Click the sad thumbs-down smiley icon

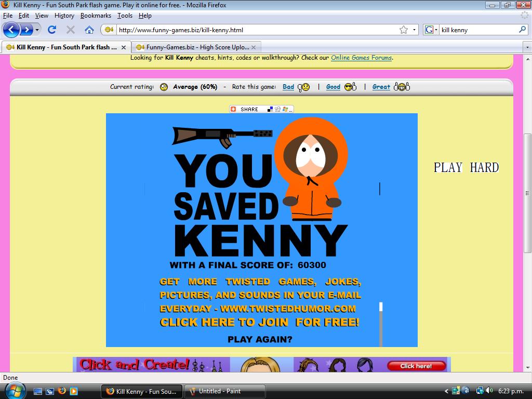click(303, 87)
